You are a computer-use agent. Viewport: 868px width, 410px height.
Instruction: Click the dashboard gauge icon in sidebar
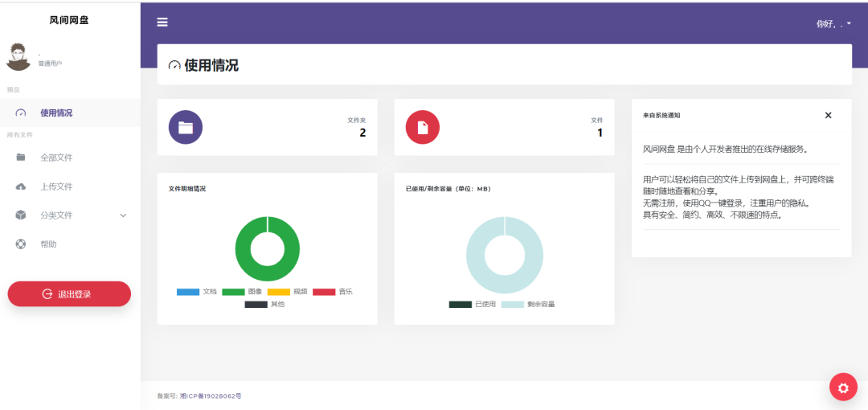[x=20, y=113]
